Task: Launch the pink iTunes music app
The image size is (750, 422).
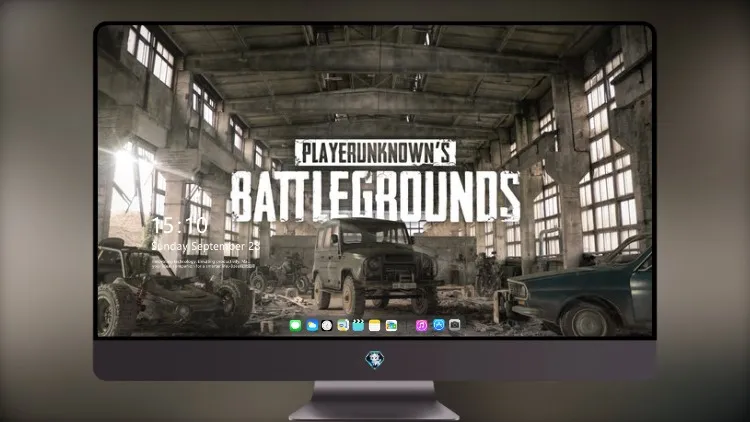Action: tap(421, 325)
